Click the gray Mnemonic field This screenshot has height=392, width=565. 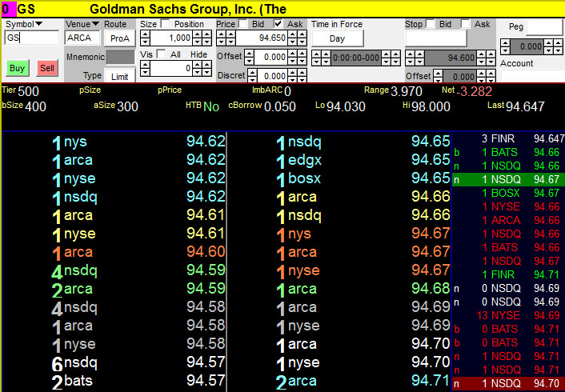[x=120, y=57]
